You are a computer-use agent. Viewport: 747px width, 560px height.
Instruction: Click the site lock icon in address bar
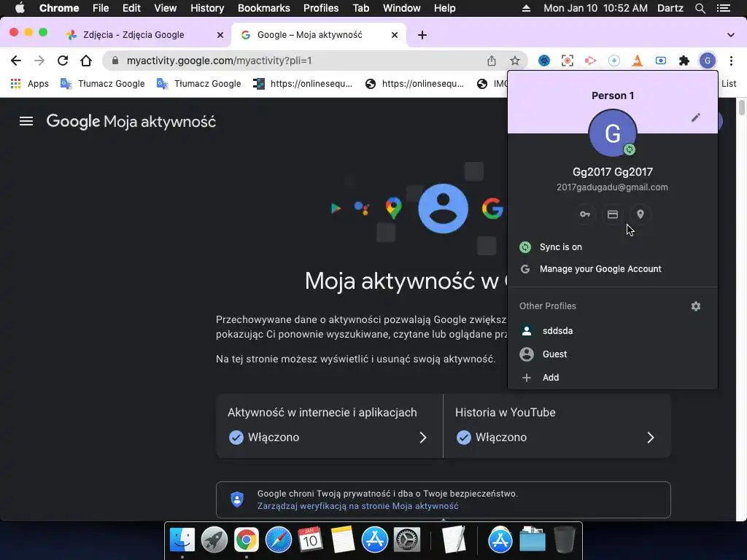coord(115,61)
